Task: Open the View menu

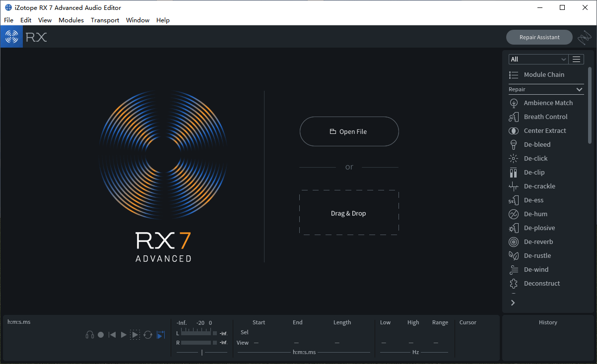Action: tap(45, 20)
